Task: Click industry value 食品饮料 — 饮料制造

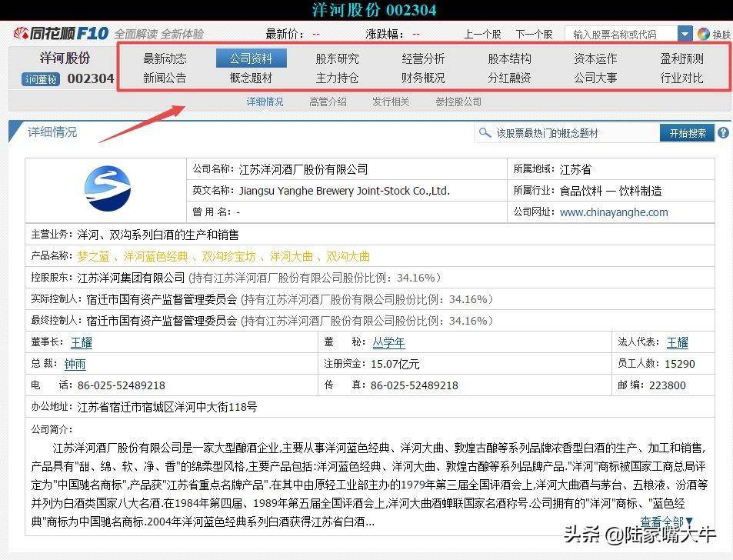Action: (x=611, y=191)
